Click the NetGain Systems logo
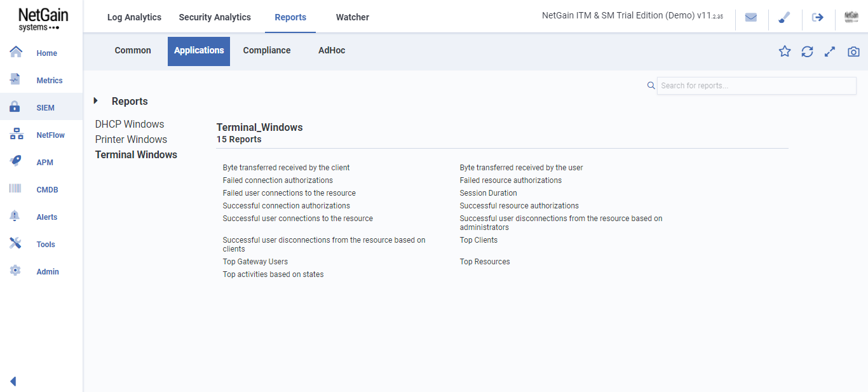868x392 pixels. (43, 19)
